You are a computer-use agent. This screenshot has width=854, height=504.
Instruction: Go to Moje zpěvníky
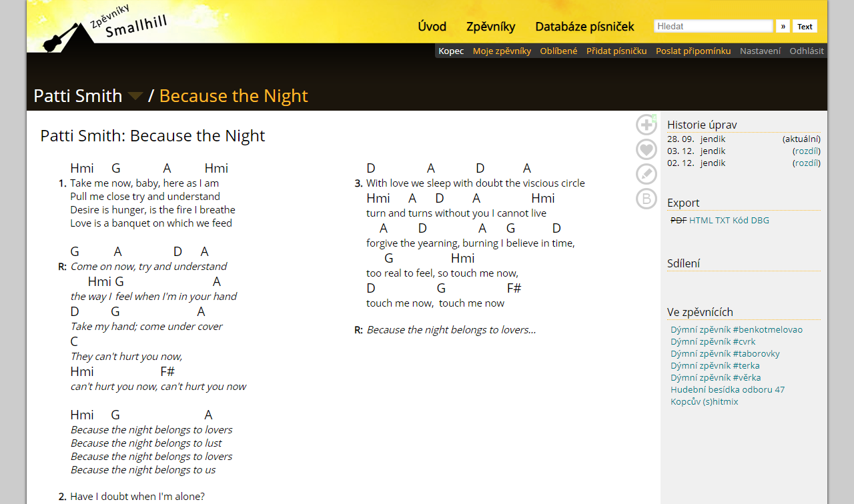[502, 51]
